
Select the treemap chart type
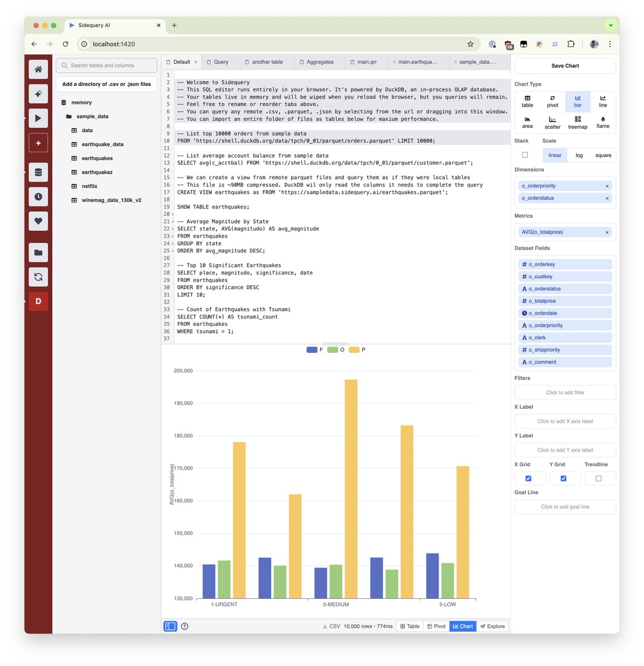(x=577, y=123)
